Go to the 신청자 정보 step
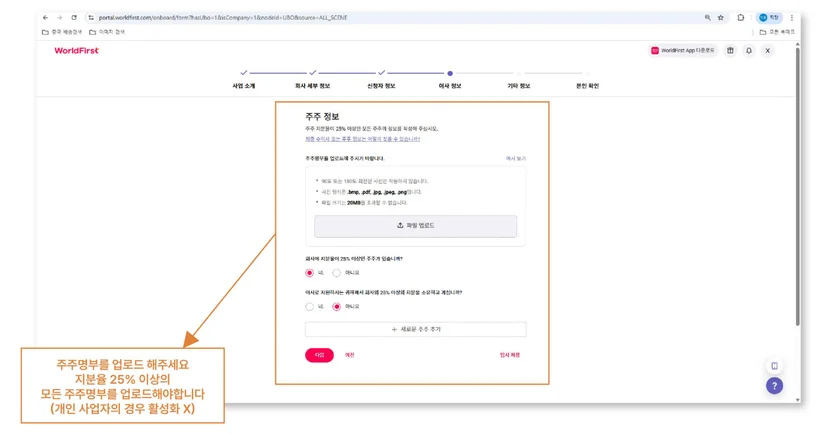Image resolution: width=828 pixels, height=434 pixels. click(x=381, y=86)
